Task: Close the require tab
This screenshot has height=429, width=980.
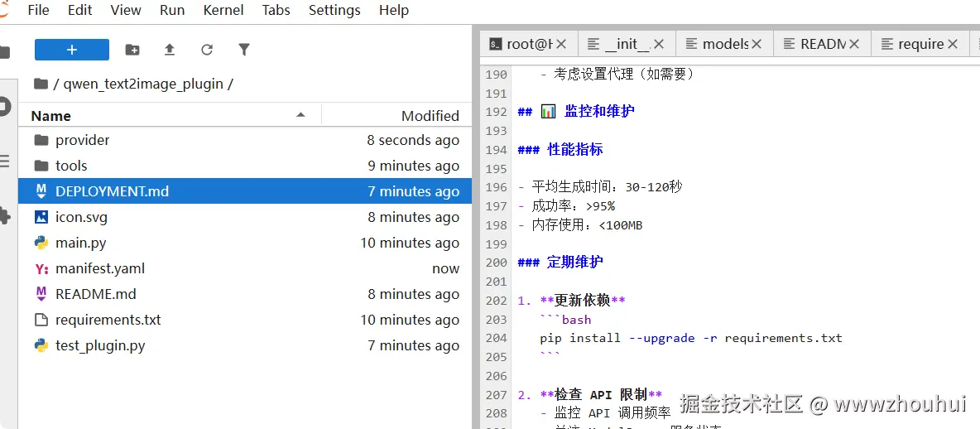Action: [x=953, y=44]
